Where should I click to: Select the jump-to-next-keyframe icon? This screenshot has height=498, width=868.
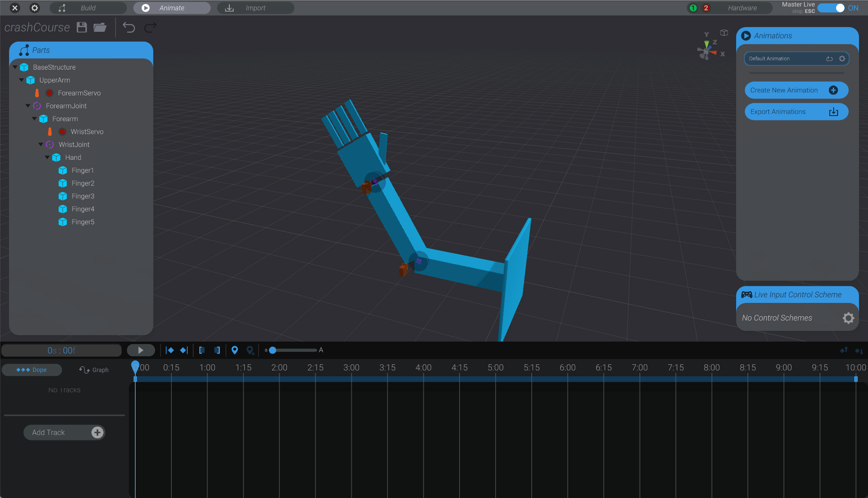183,350
